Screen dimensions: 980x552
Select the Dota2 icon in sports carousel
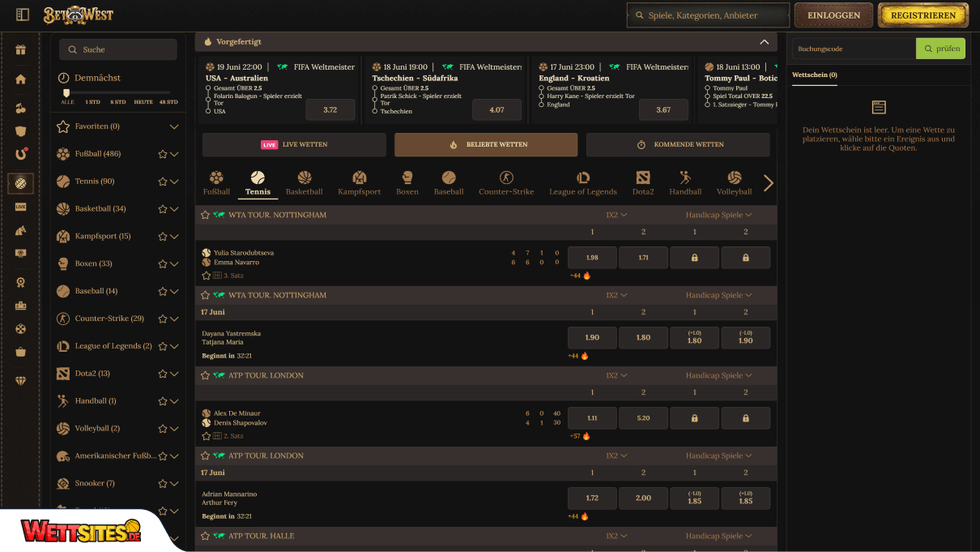pos(643,178)
